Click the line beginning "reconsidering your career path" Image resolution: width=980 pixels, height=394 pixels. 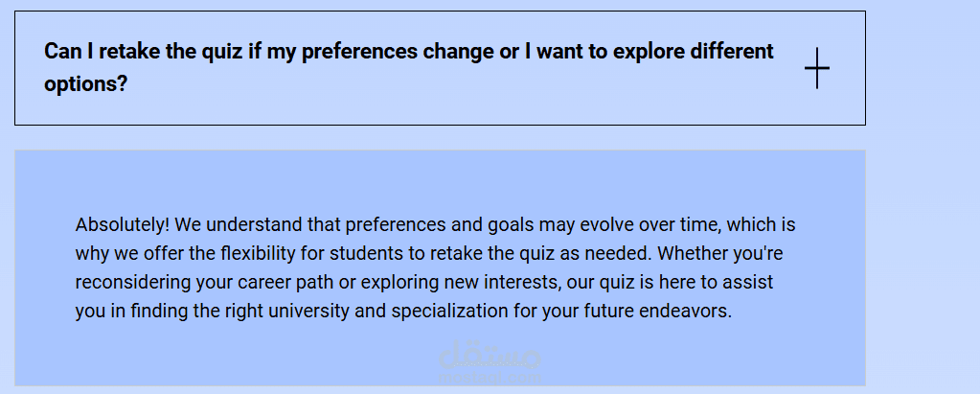(424, 283)
